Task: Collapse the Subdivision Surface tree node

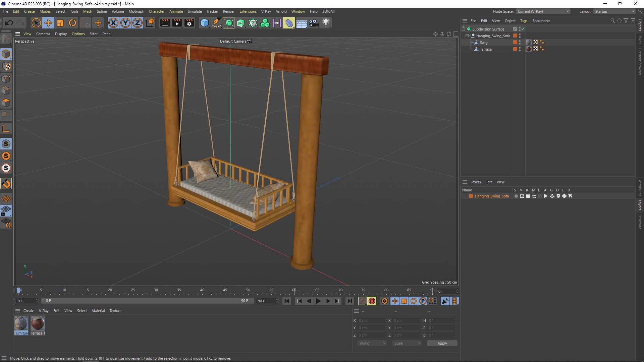Action: (463, 29)
